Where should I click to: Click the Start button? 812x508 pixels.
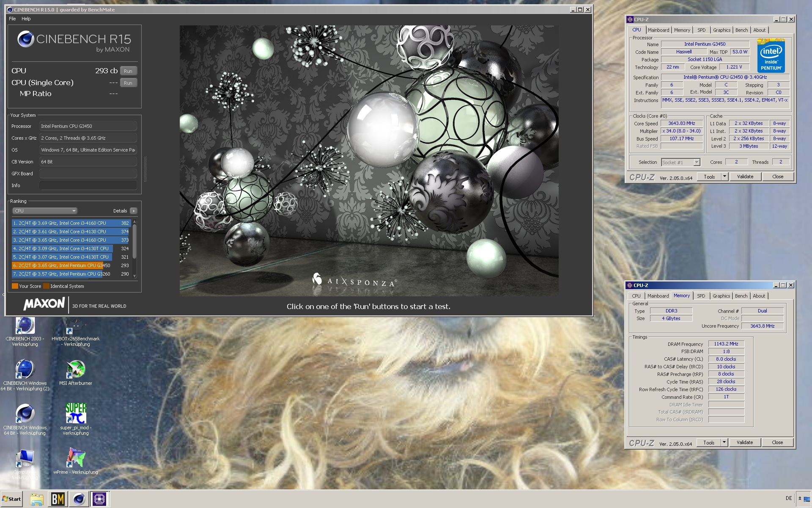(x=11, y=499)
